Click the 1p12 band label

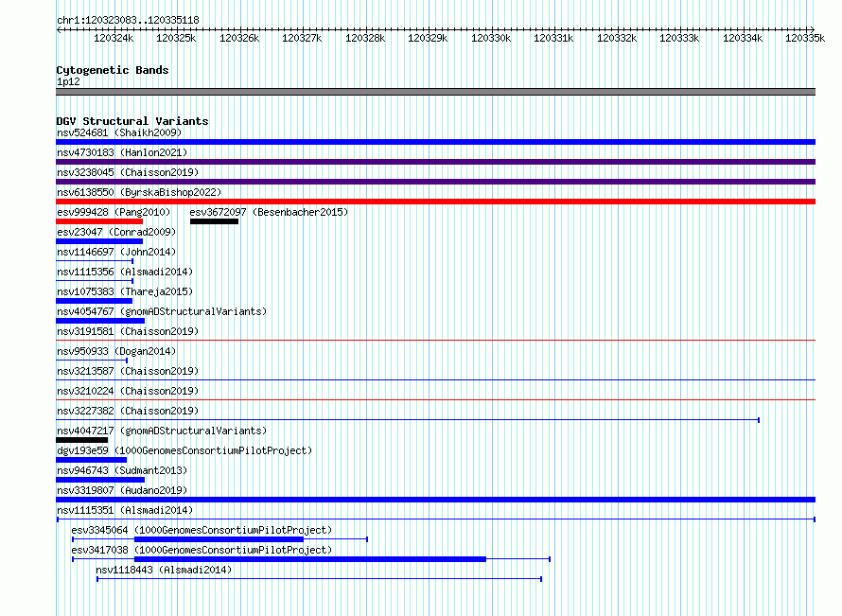pos(68,81)
